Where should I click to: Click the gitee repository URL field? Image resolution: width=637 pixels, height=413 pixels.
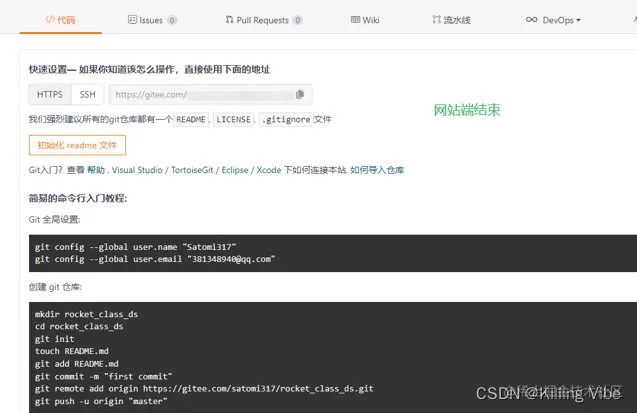pos(210,95)
